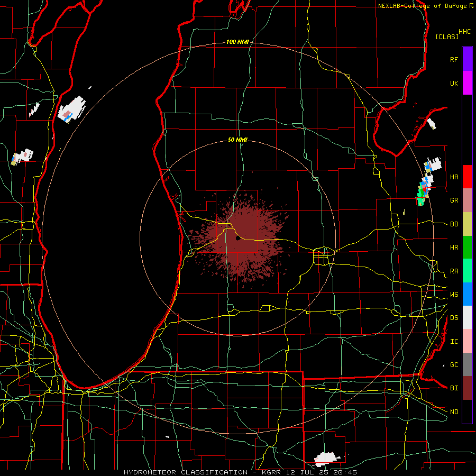Click the HR legend label

454,248
